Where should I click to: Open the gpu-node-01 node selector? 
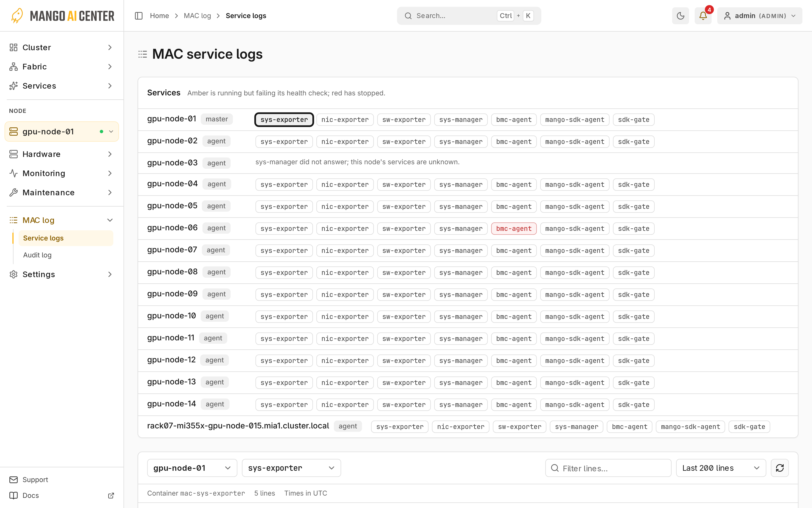62,131
